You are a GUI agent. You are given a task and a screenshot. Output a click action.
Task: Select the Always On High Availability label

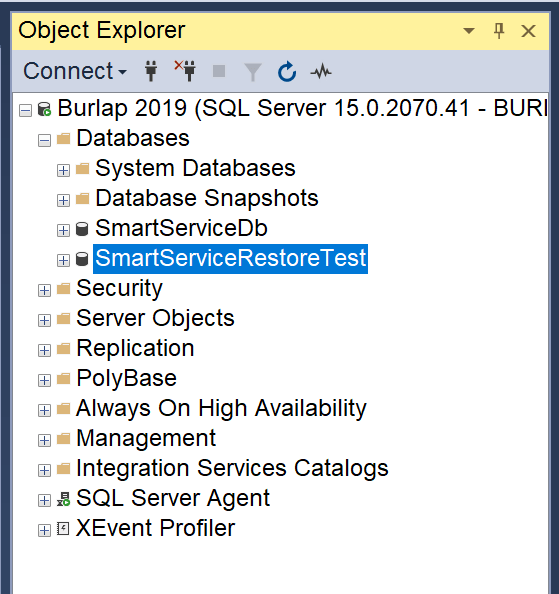[221, 408]
